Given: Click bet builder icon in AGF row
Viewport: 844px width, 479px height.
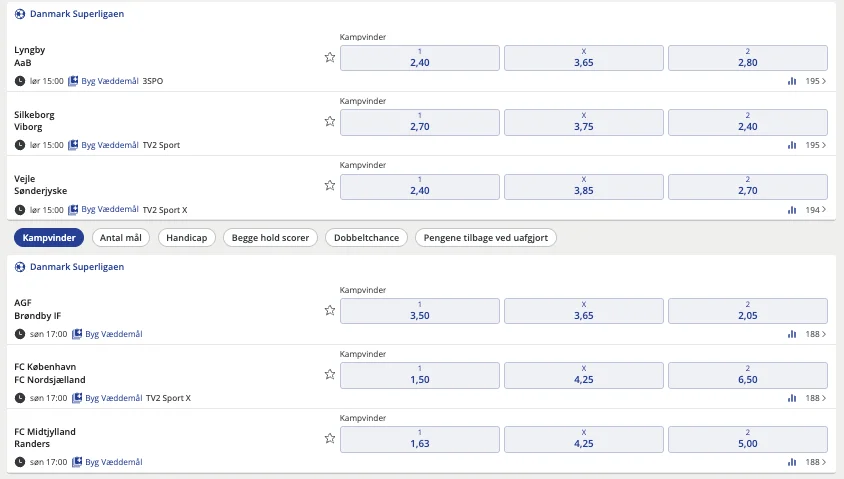Looking at the screenshot, I should click(77, 334).
